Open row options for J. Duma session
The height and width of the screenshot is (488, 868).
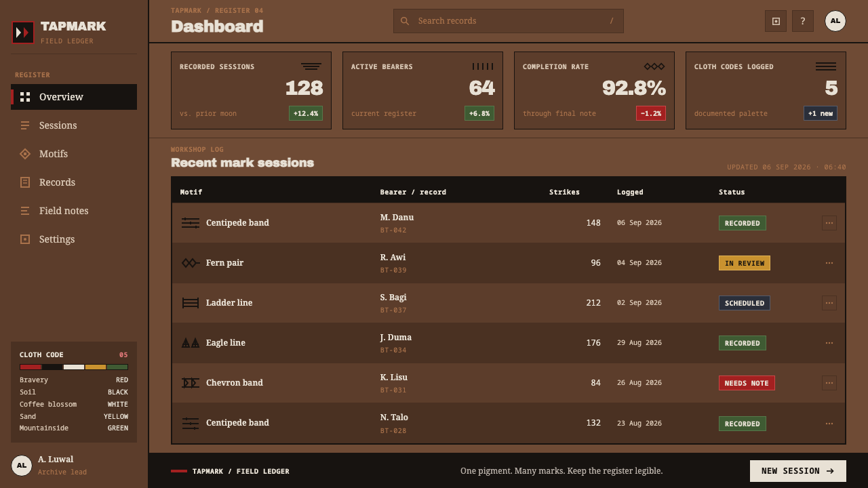[829, 343]
